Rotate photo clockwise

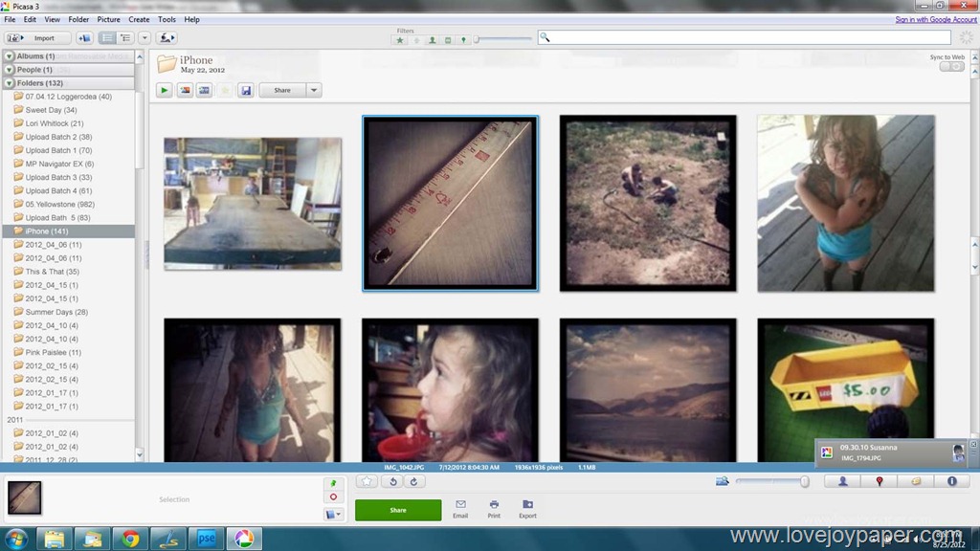[413, 482]
